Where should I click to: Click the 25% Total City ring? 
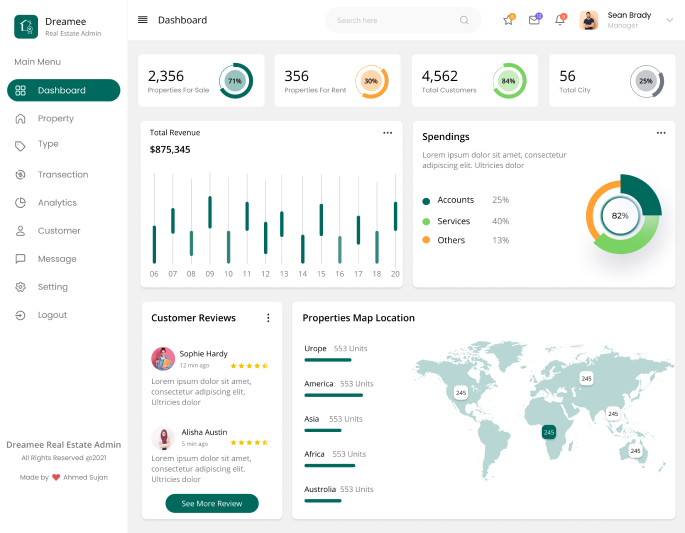(647, 81)
